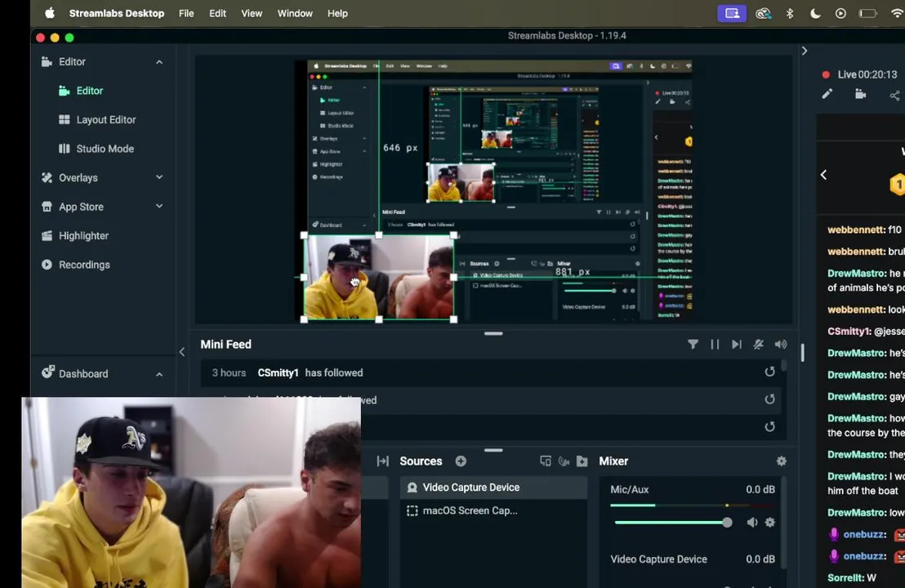Open the Help menu
This screenshot has height=588, width=905.
click(337, 13)
